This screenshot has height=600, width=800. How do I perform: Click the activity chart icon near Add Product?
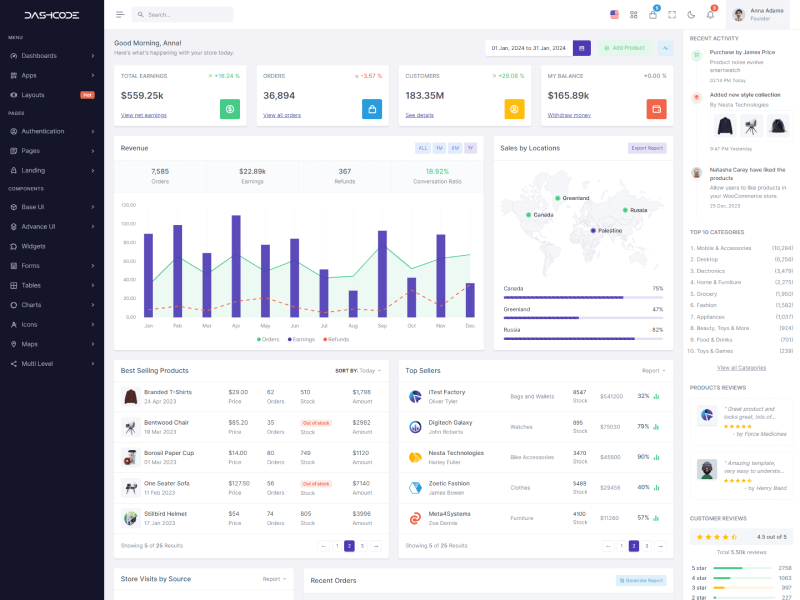[665, 48]
